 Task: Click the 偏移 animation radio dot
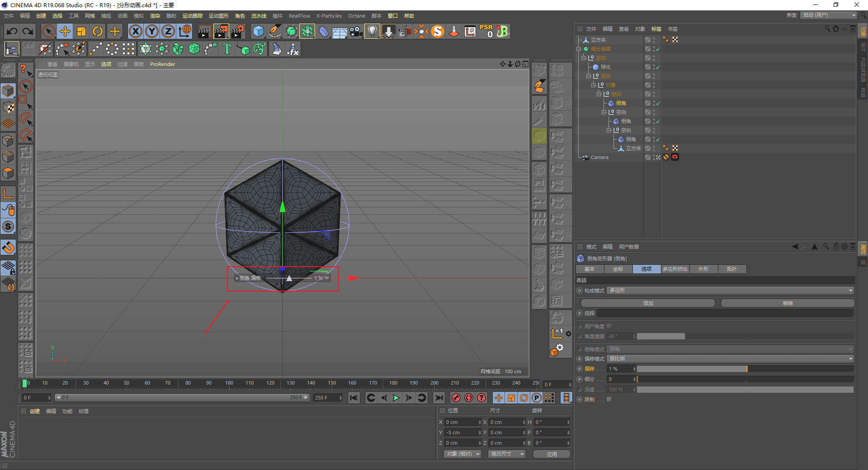[580, 369]
